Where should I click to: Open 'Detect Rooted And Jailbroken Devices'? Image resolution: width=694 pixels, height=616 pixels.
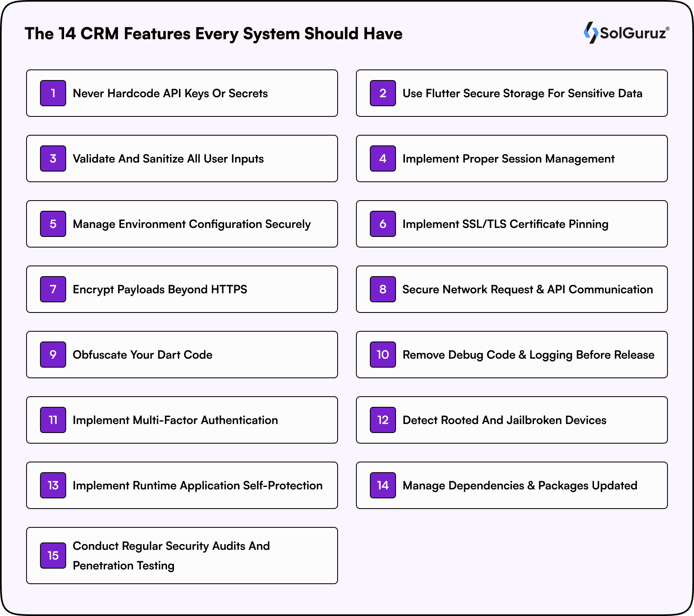(512, 420)
